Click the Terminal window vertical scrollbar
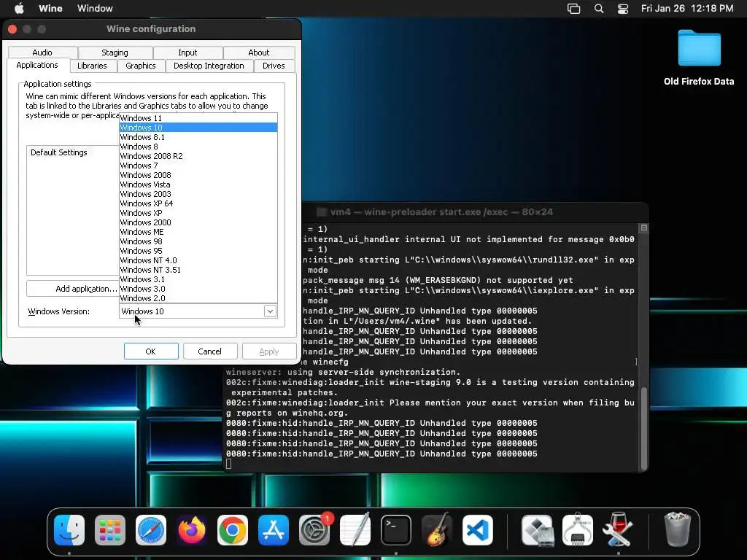 [644, 427]
